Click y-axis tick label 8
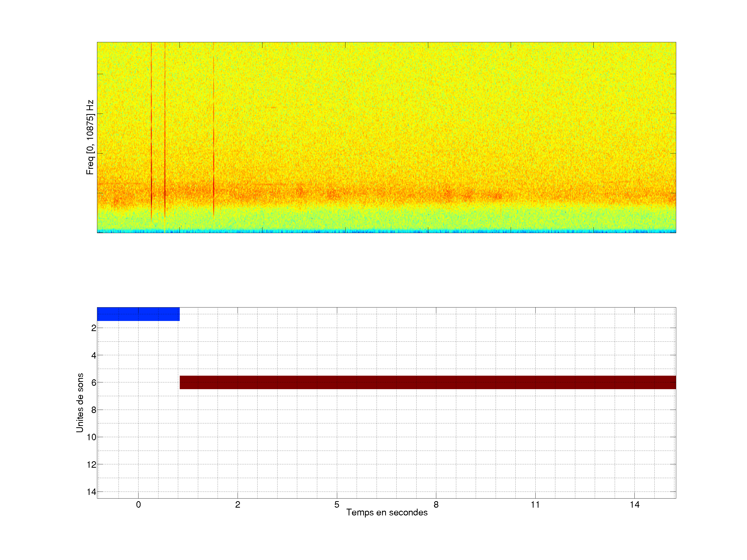 (x=94, y=410)
